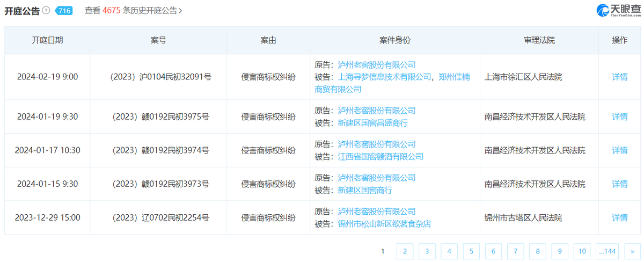Click next page arrow button

(633, 251)
